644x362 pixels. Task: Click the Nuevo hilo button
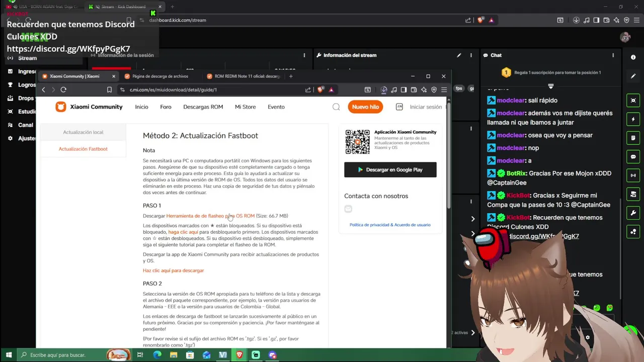365,107
